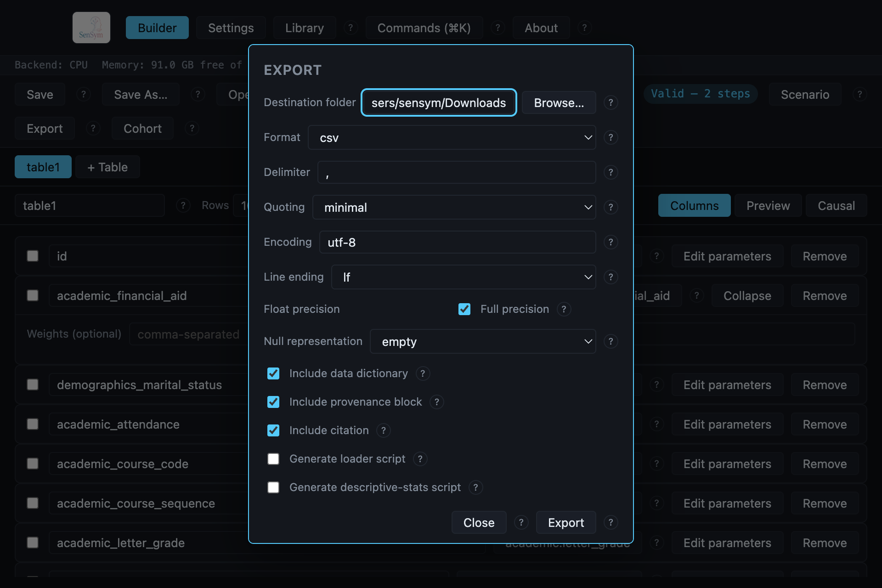This screenshot has width=882, height=588.
Task: Uncheck Full precision checkbox
Action: click(464, 309)
